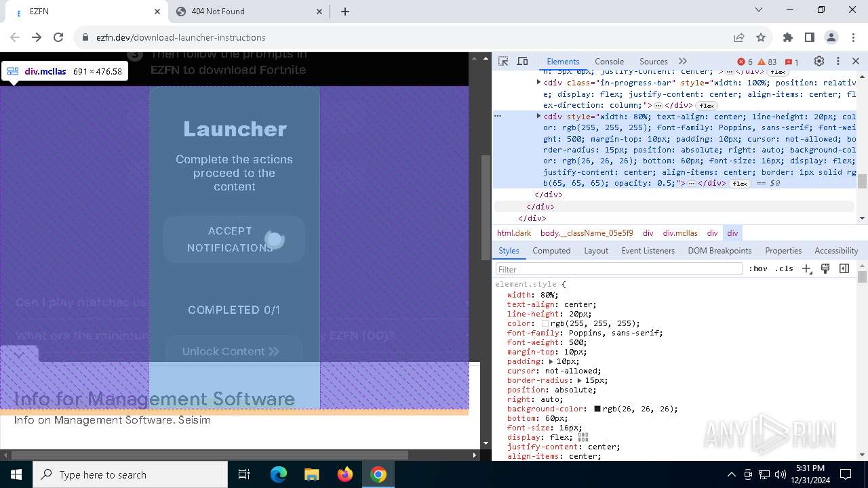The image size is (868, 488).
Task: Reload the ezfn.dev page
Action: (x=58, y=37)
